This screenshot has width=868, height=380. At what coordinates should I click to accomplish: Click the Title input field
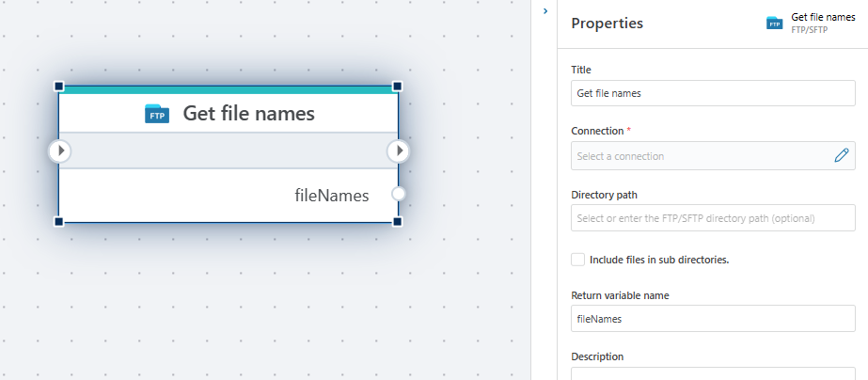coord(713,94)
